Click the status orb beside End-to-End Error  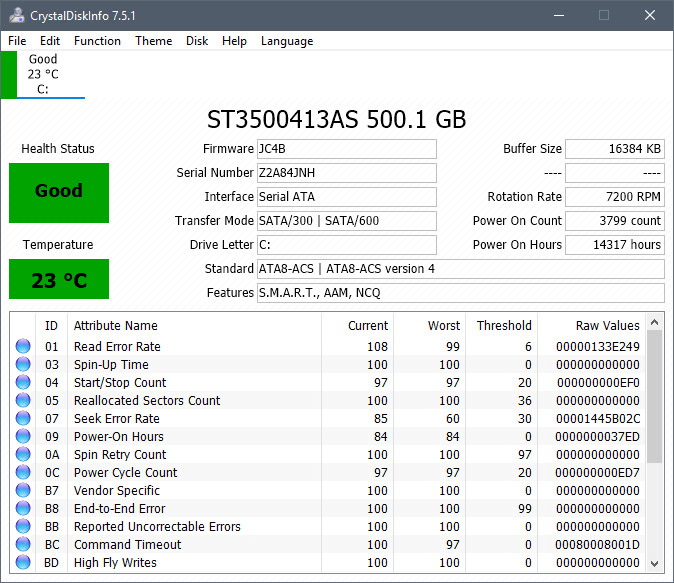[23, 509]
